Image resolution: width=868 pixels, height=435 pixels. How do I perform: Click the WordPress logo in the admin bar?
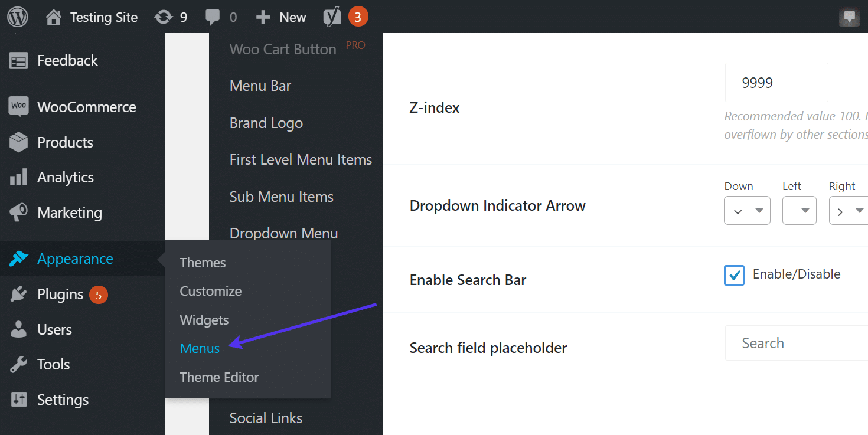coord(17,17)
